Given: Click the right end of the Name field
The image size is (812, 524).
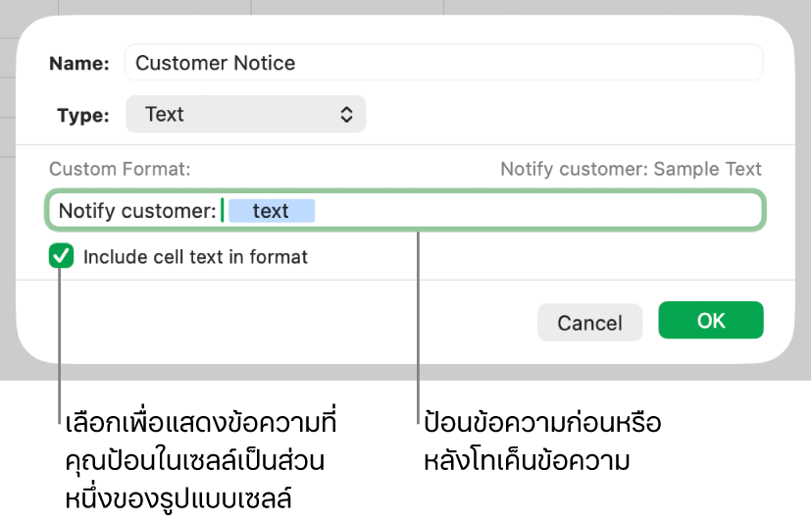Looking at the screenshot, I should [745, 63].
